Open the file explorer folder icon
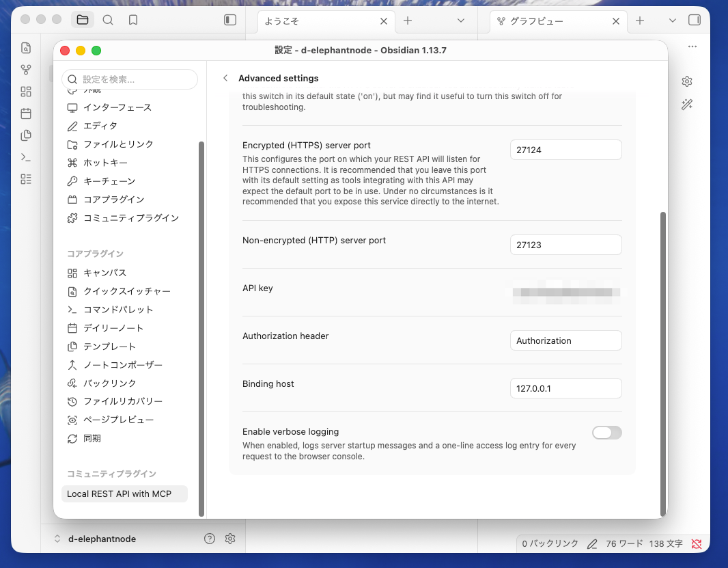 (x=83, y=20)
